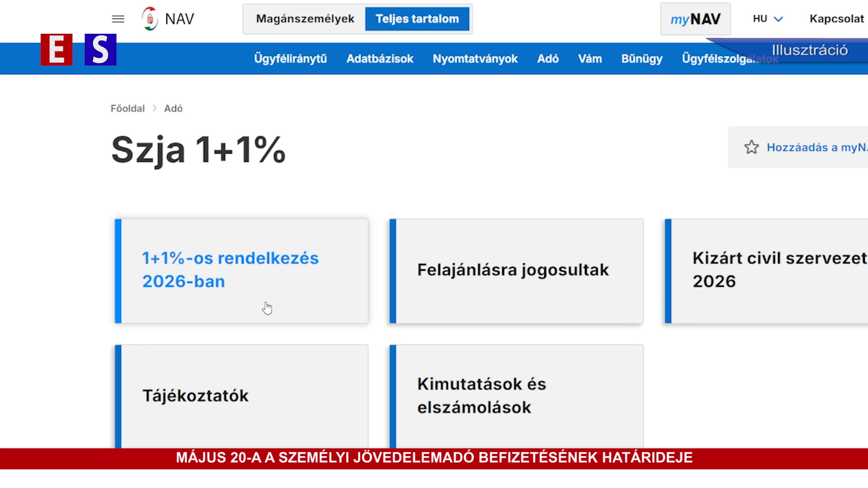868x488 pixels.
Task: Click the NAV coat-of-arms logo
Action: click(x=149, y=19)
